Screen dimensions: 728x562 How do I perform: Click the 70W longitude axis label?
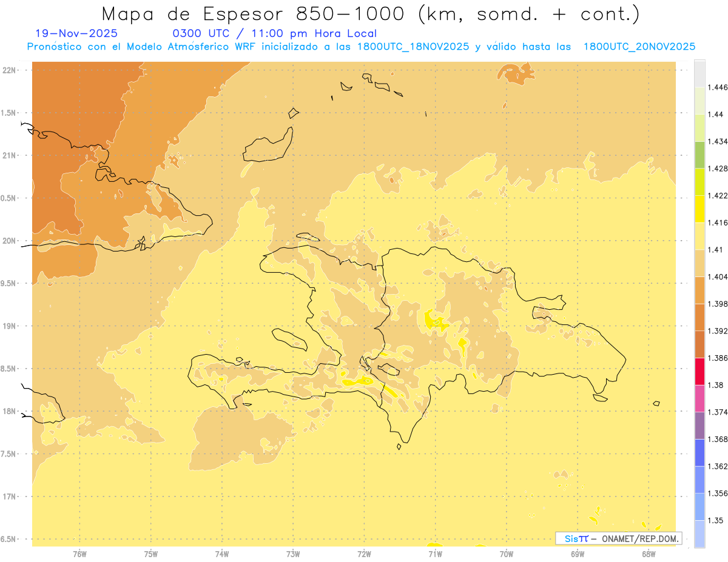[506, 554]
